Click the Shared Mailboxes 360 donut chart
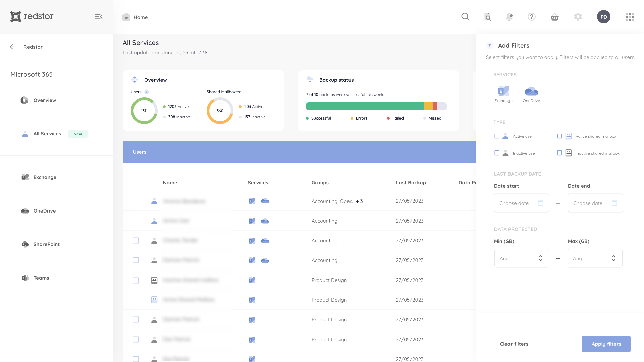Image resolution: width=644 pixels, height=362 pixels. click(220, 111)
